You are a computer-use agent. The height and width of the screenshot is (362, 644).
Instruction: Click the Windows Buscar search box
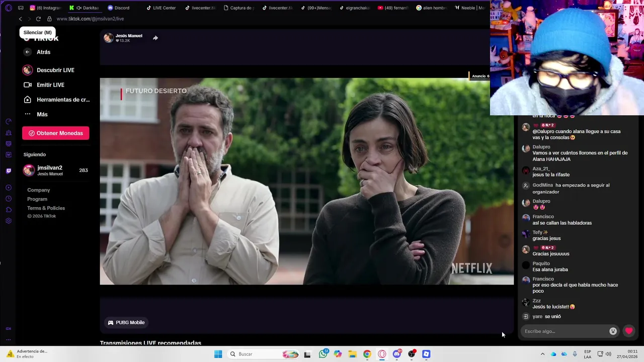click(264, 354)
